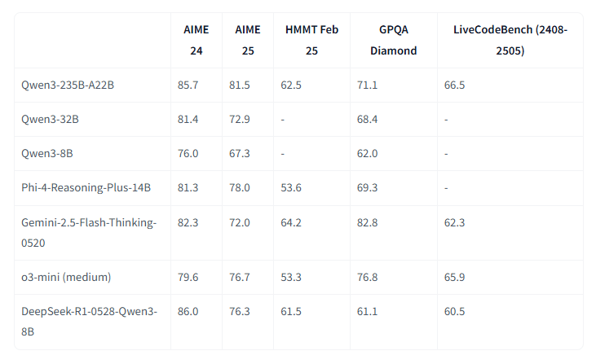Click the AIME 24 column header
Screen dimensions: 596x364
196,40
